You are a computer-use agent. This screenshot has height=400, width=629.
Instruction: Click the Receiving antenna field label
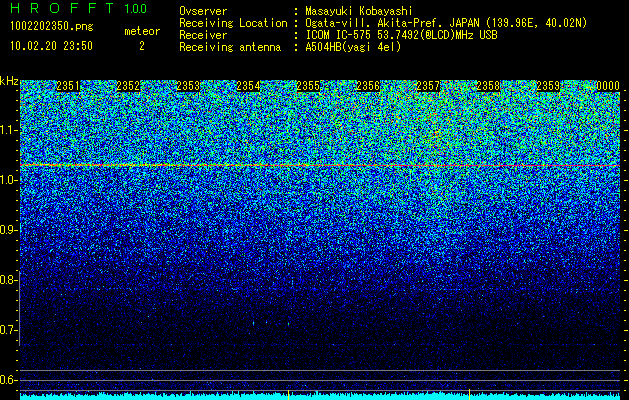pos(230,47)
